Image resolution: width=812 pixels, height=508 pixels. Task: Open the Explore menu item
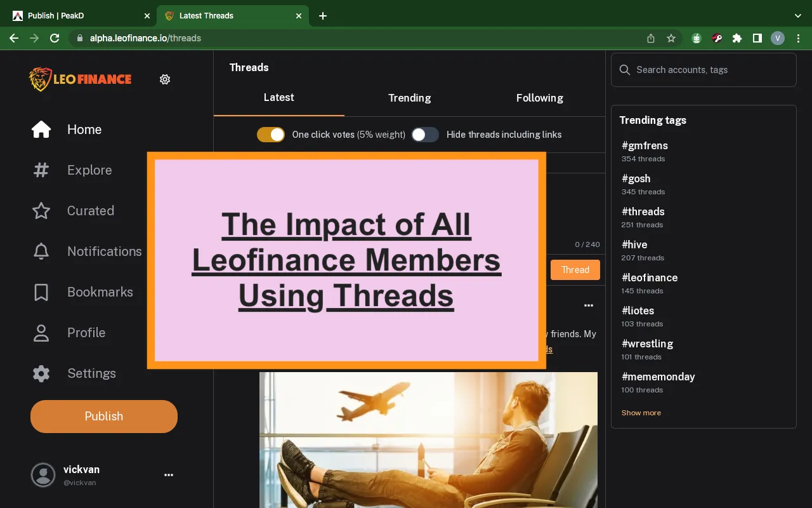pyautogui.click(x=89, y=170)
